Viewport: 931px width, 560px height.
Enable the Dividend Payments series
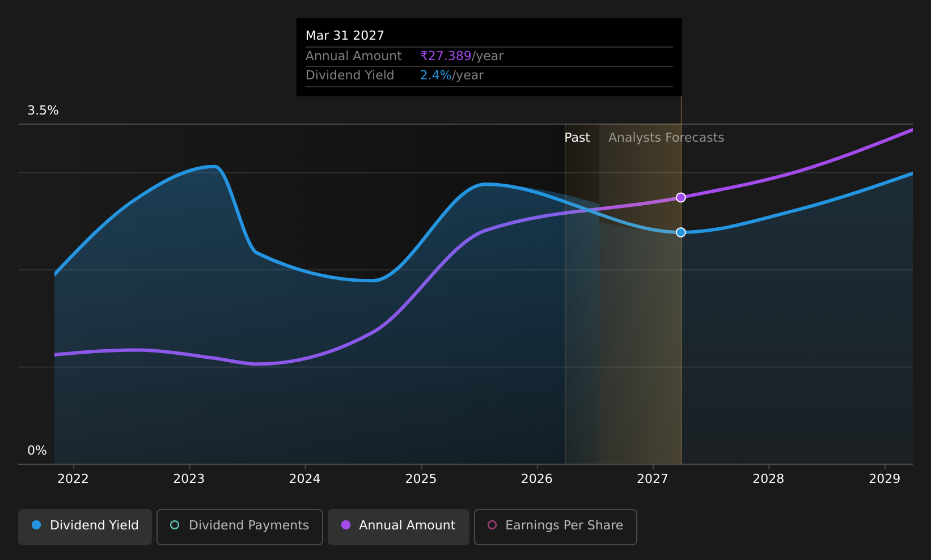(239, 527)
